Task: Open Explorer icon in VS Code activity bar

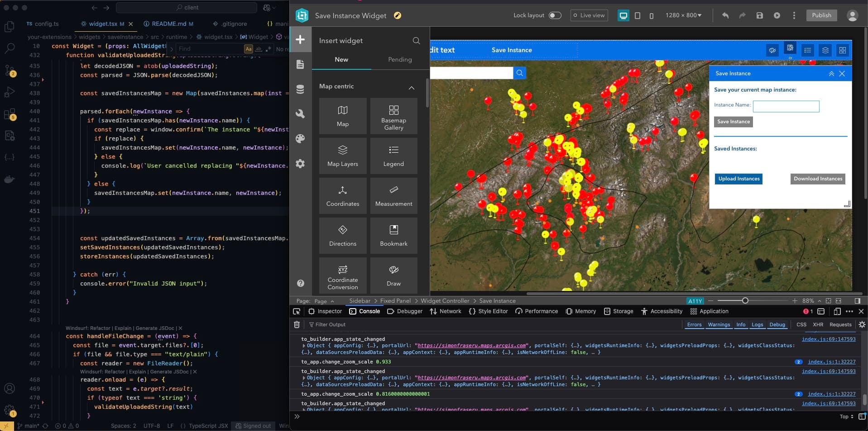Action: click(10, 27)
